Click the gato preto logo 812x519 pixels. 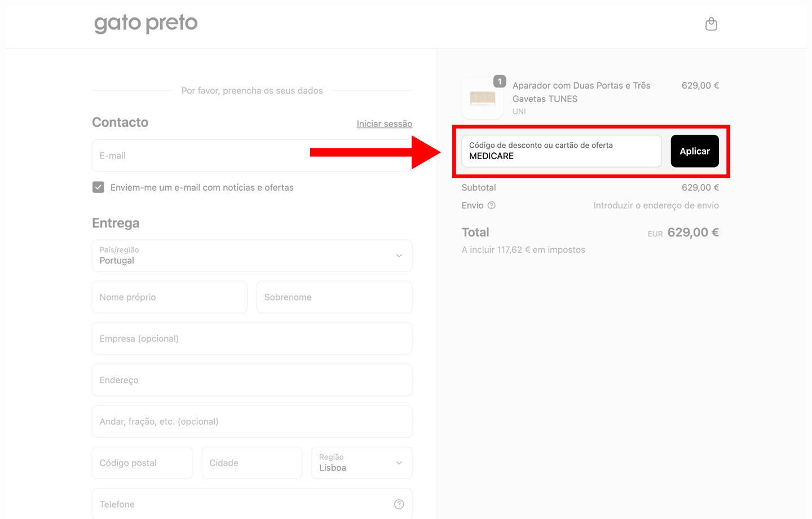click(146, 24)
